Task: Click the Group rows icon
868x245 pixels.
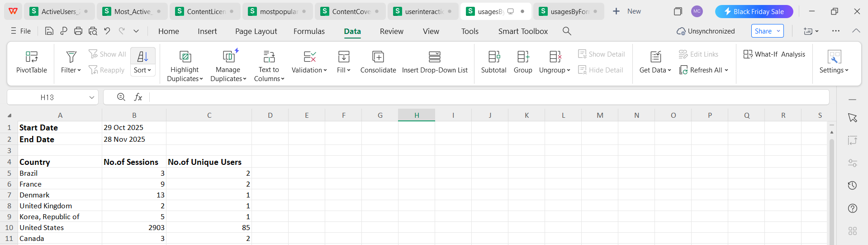Action: (523, 57)
